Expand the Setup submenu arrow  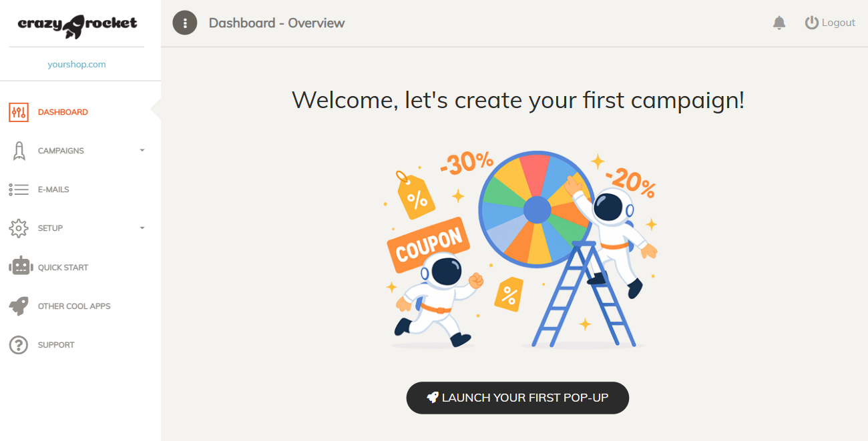[x=142, y=228]
